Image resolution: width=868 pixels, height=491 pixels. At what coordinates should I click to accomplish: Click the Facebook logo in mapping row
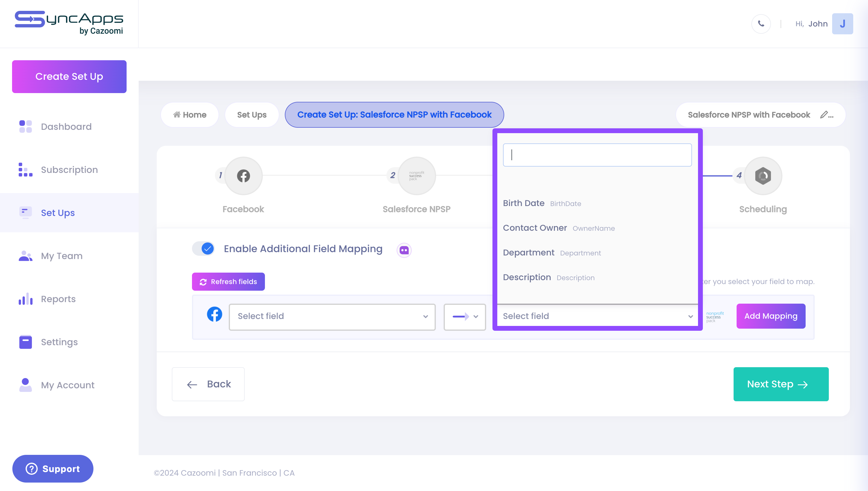pos(215,314)
